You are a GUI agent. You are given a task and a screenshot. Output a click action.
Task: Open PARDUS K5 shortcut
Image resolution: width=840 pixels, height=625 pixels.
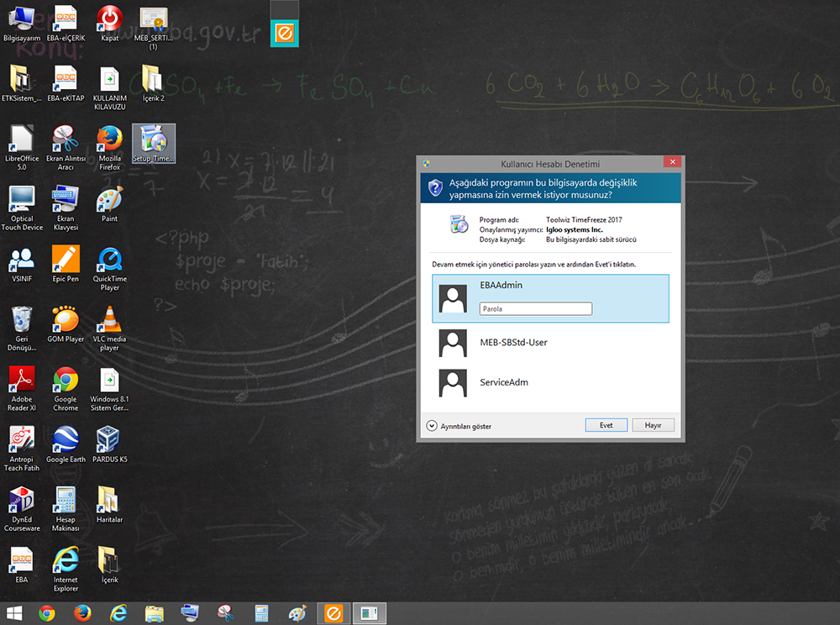[109, 444]
